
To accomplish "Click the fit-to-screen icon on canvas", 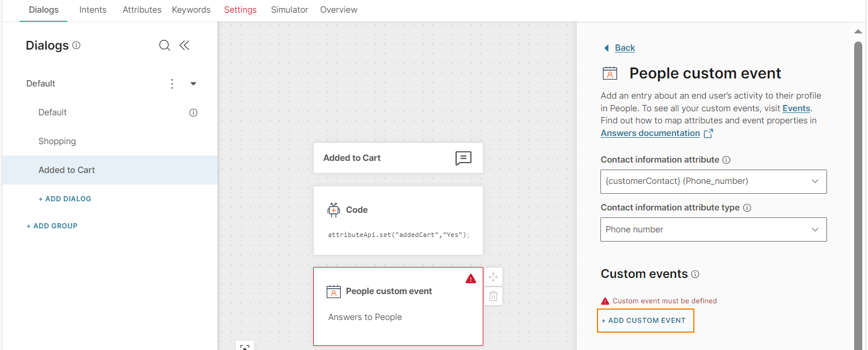I will click(245, 347).
